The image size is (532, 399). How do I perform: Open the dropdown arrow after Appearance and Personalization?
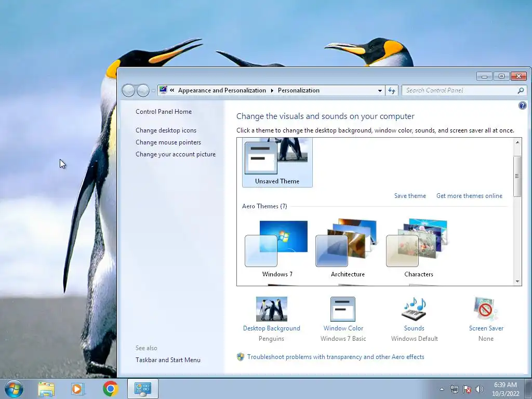click(x=272, y=90)
